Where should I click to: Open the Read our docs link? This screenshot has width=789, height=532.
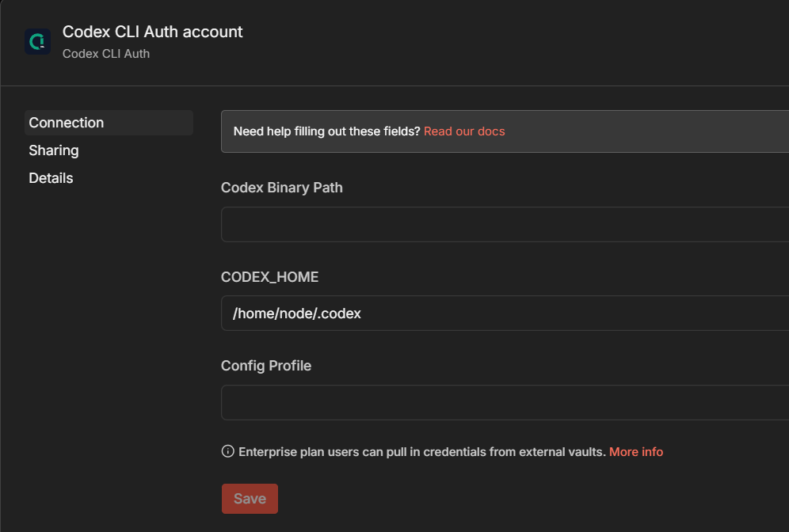pyautogui.click(x=464, y=131)
